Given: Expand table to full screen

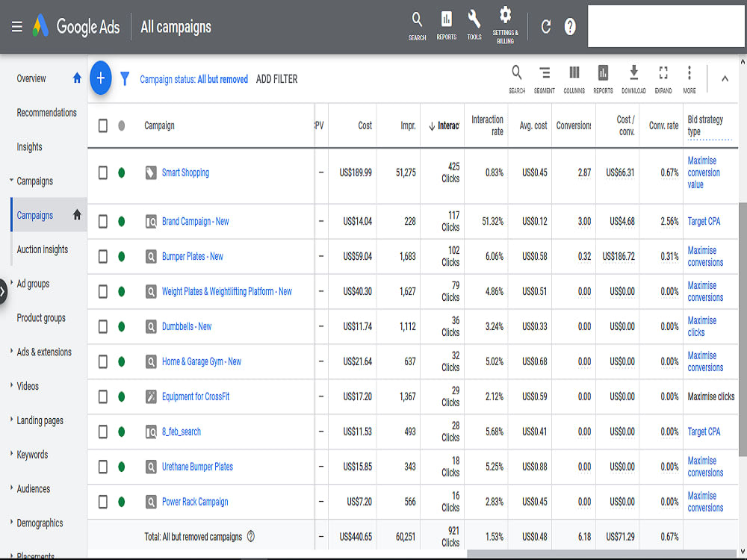Looking at the screenshot, I should tap(663, 80).
